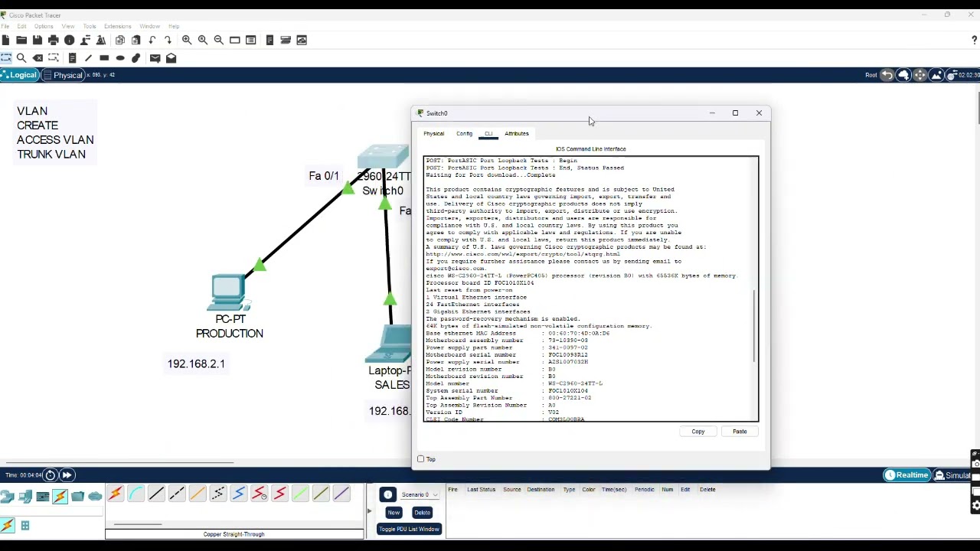The height and width of the screenshot is (551, 980).
Task: Expand the PDU panel with the small arrow
Action: coord(369,511)
